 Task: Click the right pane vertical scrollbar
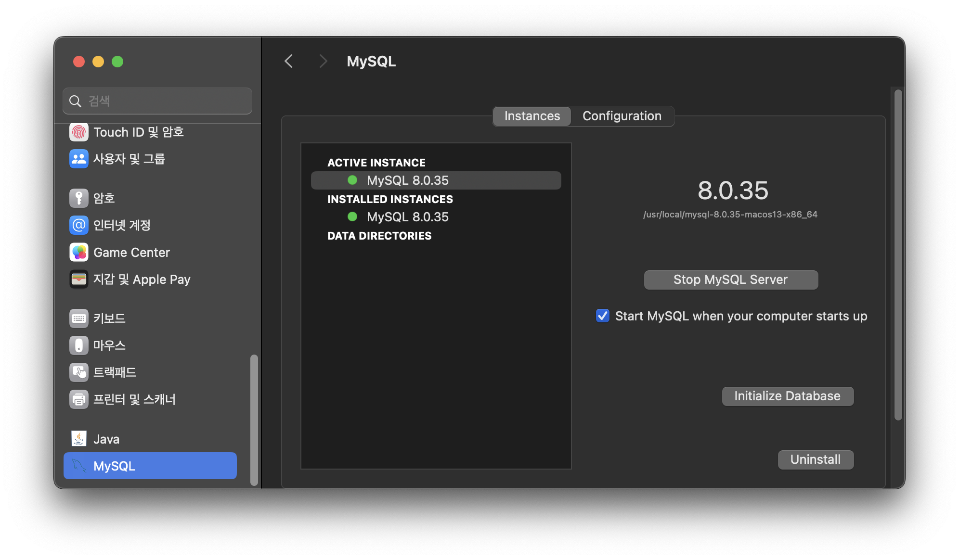pos(898,255)
